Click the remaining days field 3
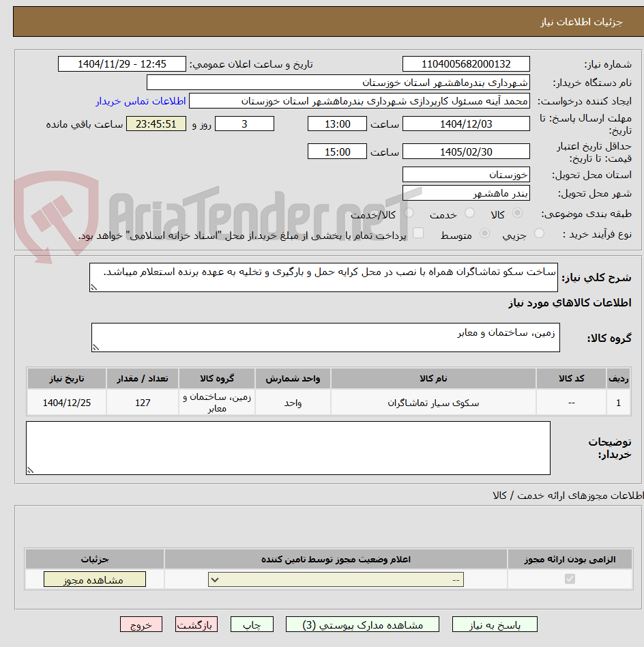644x647 pixels. [245, 124]
